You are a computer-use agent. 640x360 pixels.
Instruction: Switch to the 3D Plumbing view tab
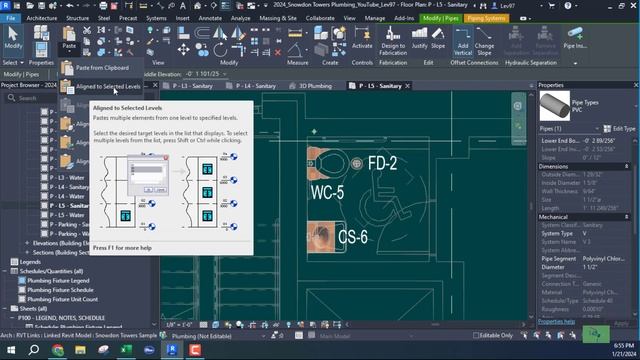pos(316,86)
